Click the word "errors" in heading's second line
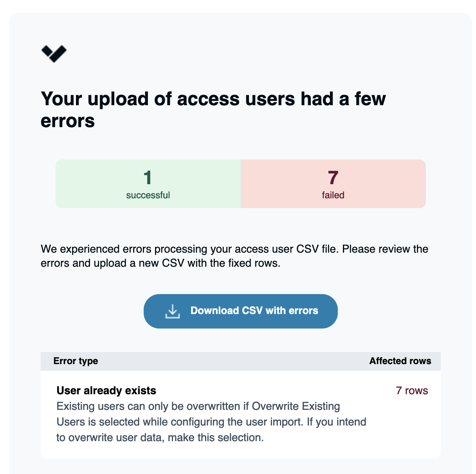The width and height of the screenshot is (476, 474). coord(68,121)
